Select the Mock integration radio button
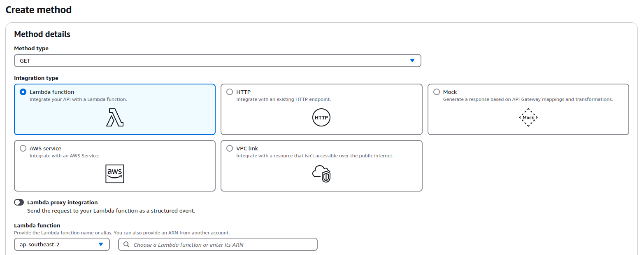 coord(437,92)
